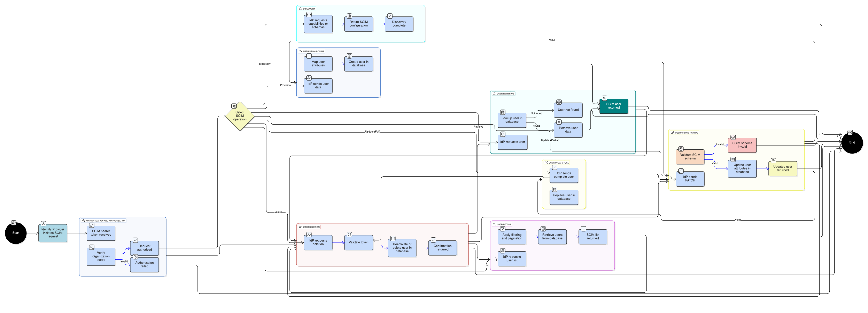Select the 'Retrieve user data' node

568,130
